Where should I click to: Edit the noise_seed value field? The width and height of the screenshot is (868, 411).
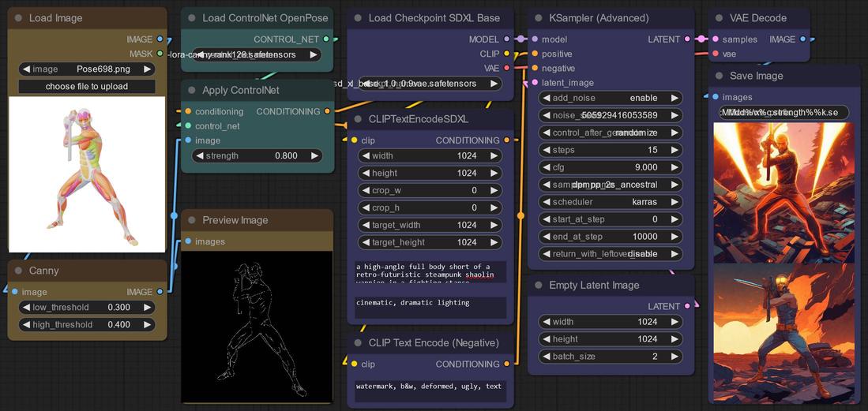(610, 115)
